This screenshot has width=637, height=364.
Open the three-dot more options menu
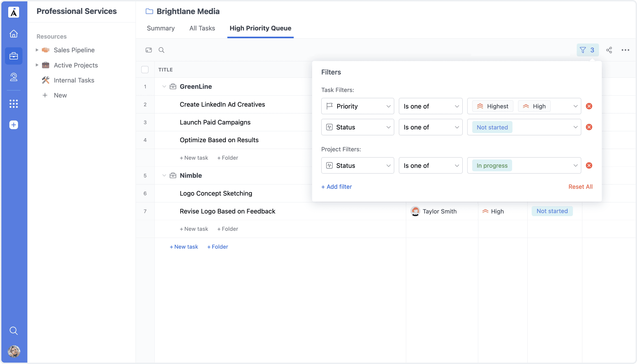click(x=625, y=50)
